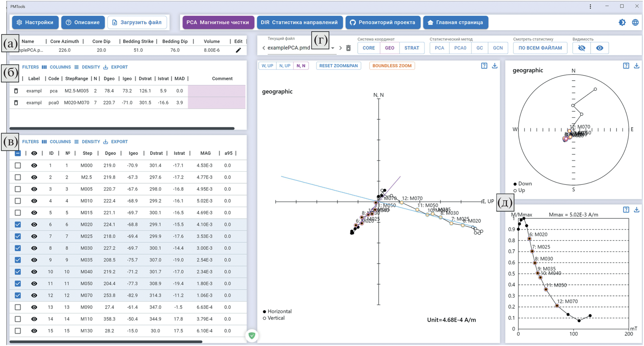Screen dimensions: 644x346
Task: Switch to DIR direction statistics tab
Action: click(x=299, y=22)
